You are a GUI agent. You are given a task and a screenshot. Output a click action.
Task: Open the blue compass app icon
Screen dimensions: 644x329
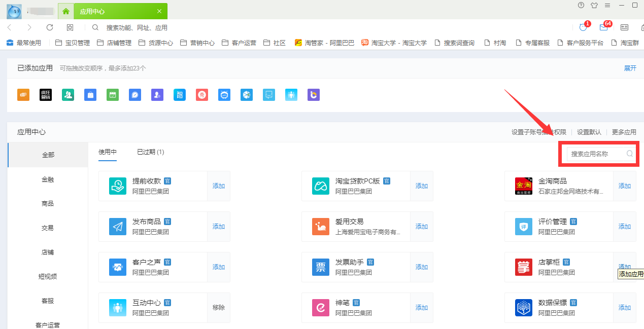135,95
